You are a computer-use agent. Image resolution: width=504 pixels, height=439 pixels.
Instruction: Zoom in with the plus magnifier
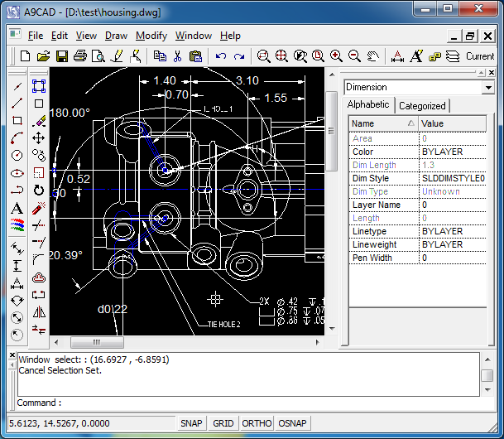[x=336, y=56]
